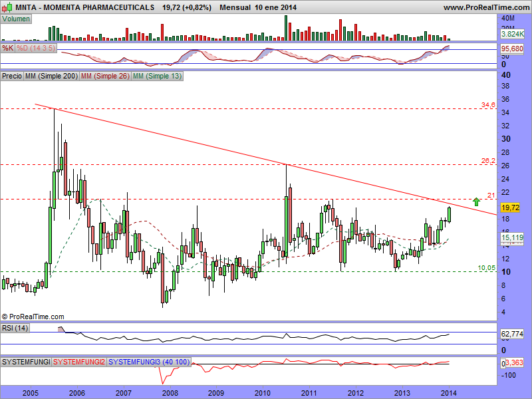Viewport: 532px width, 399px height.
Task: Open the MM (Simple 13) label
Action: click(x=157, y=76)
